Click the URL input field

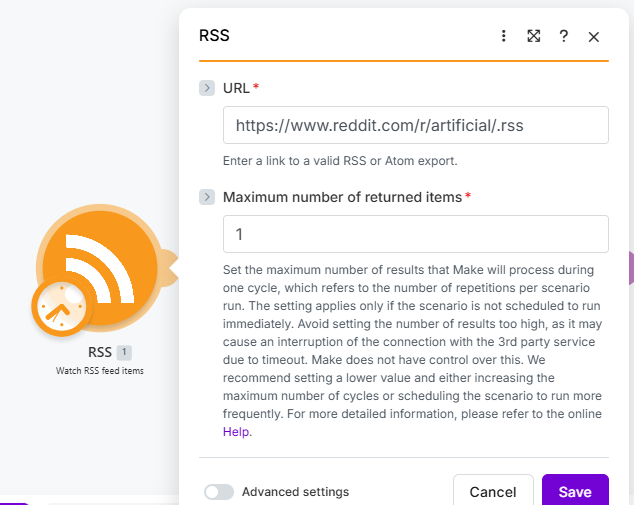(416, 125)
